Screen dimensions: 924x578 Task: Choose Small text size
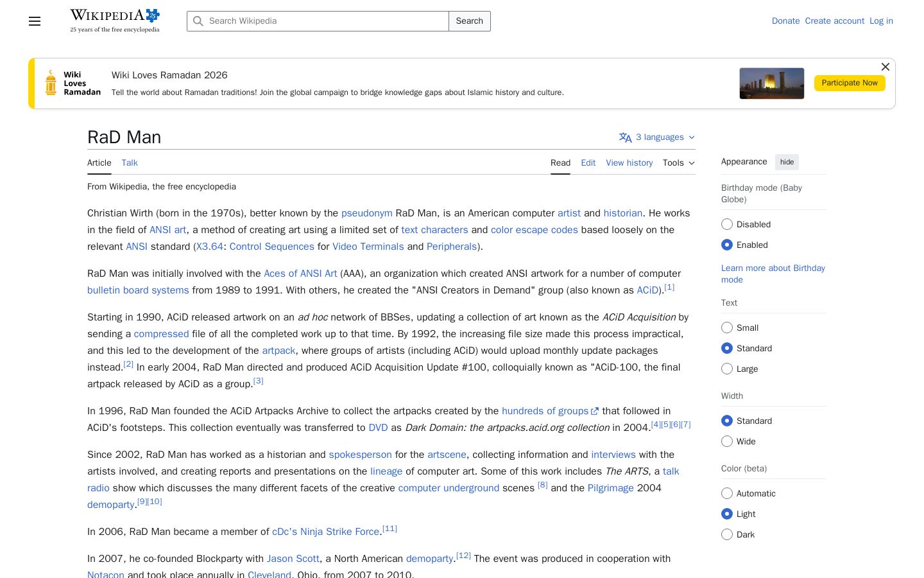(x=727, y=328)
